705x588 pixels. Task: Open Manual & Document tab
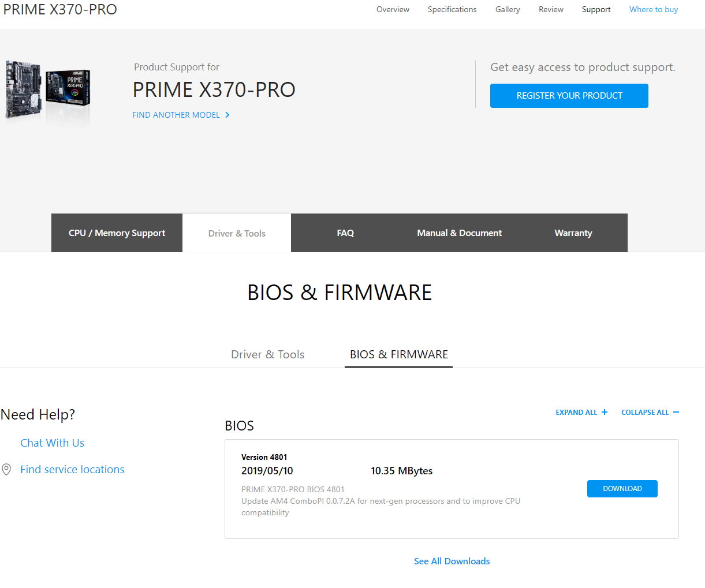pyautogui.click(x=460, y=233)
